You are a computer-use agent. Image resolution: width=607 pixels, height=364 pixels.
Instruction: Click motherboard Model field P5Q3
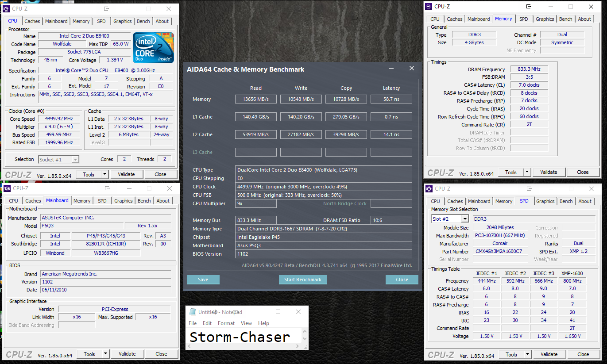(81, 226)
